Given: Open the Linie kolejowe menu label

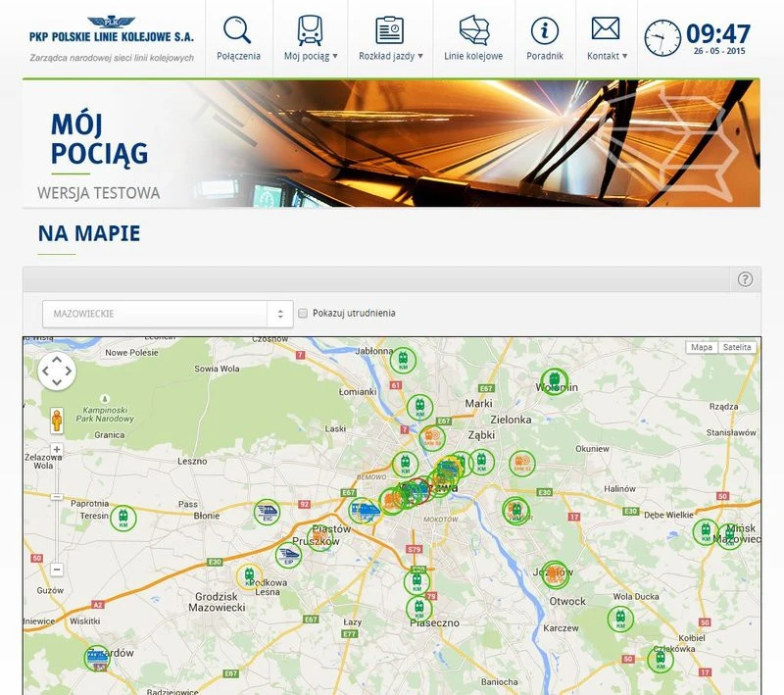Looking at the screenshot, I should (473, 56).
